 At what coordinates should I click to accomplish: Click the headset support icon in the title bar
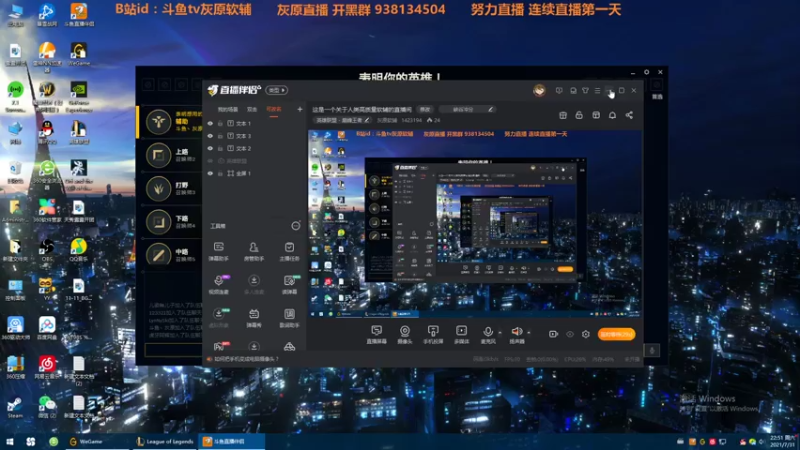tap(573, 90)
